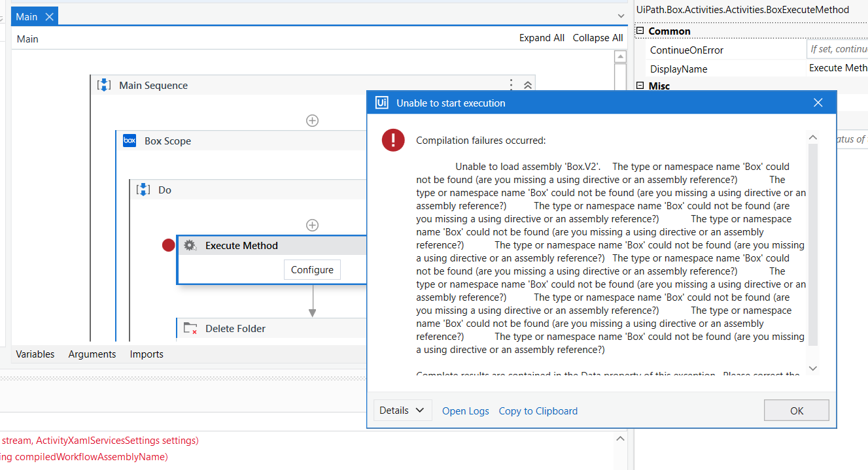868x470 pixels.
Task: Click OK to dismiss the dialog
Action: pos(797,411)
